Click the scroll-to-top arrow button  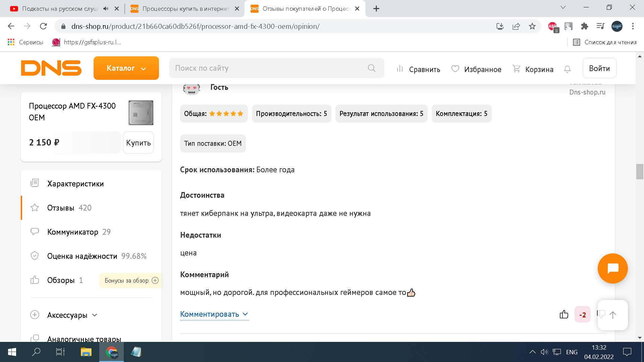pyautogui.click(x=613, y=315)
